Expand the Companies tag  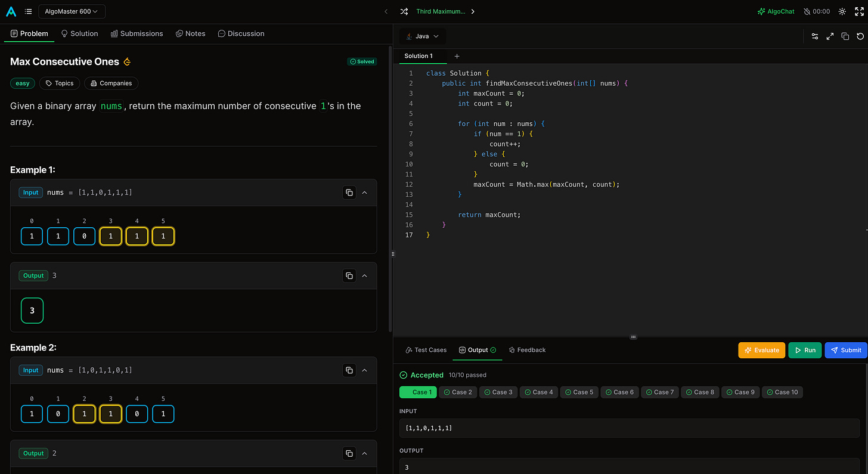coord(111,83)
